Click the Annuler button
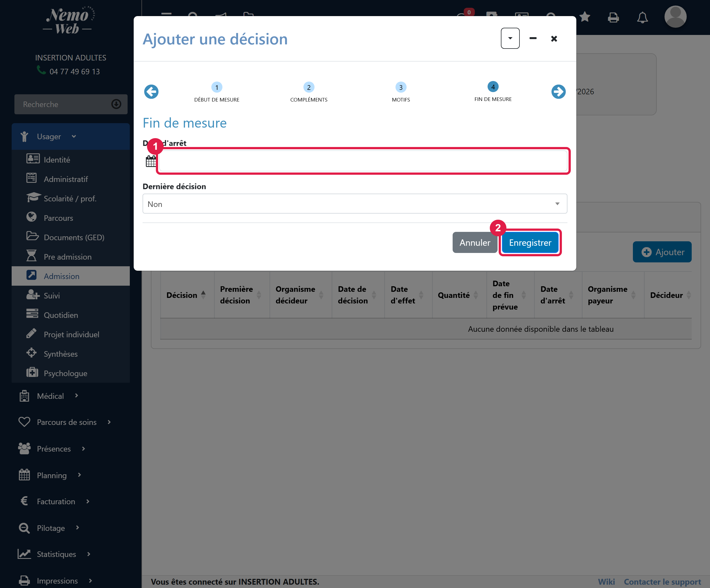Viewport: 710px width, 588px height. [475, 242]
